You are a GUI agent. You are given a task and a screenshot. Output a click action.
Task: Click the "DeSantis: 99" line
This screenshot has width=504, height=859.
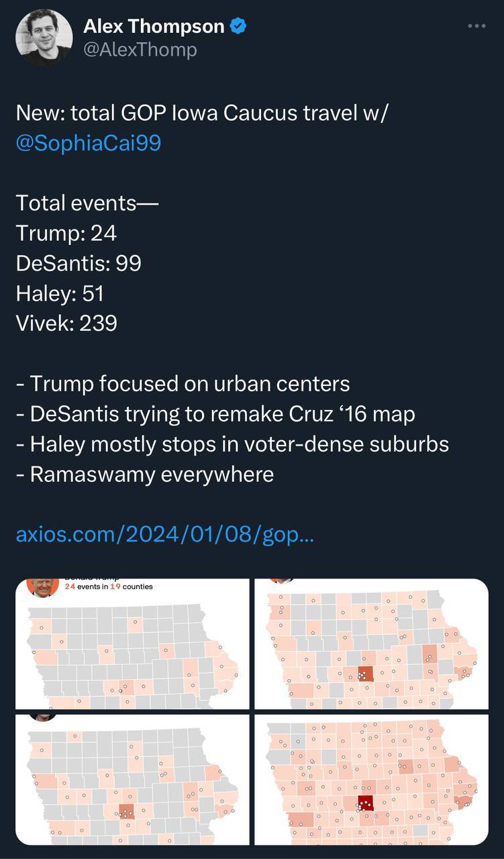(x=79, y=263)
